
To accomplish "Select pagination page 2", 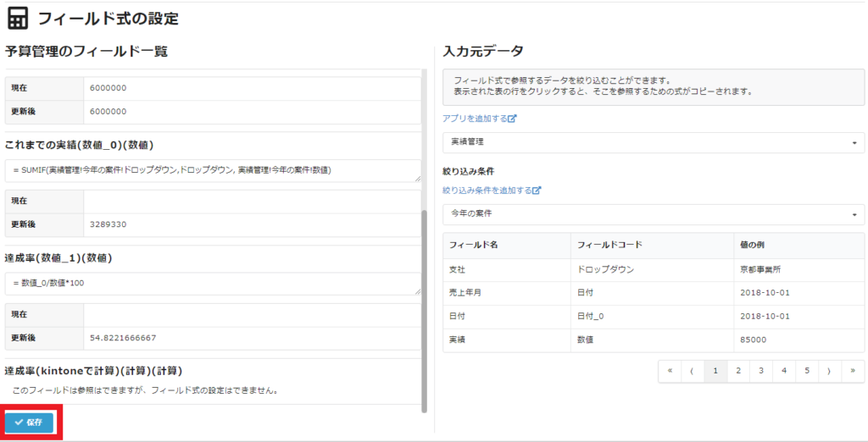I will pos(738,371).
